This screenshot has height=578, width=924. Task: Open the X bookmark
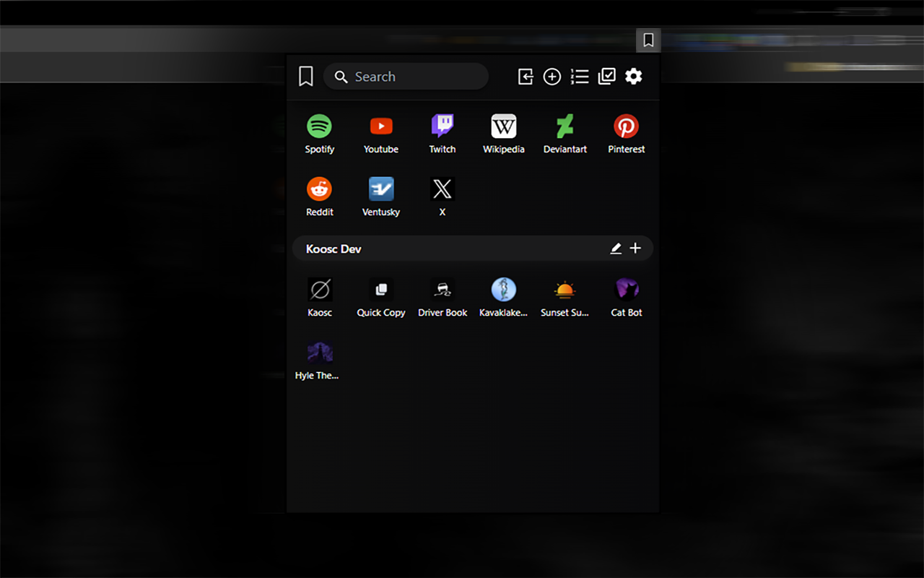tap(443, 197)
